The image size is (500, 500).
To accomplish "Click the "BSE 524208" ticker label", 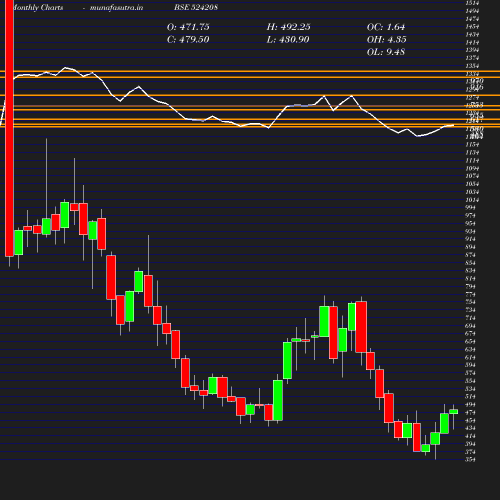I will click(196, 7).
